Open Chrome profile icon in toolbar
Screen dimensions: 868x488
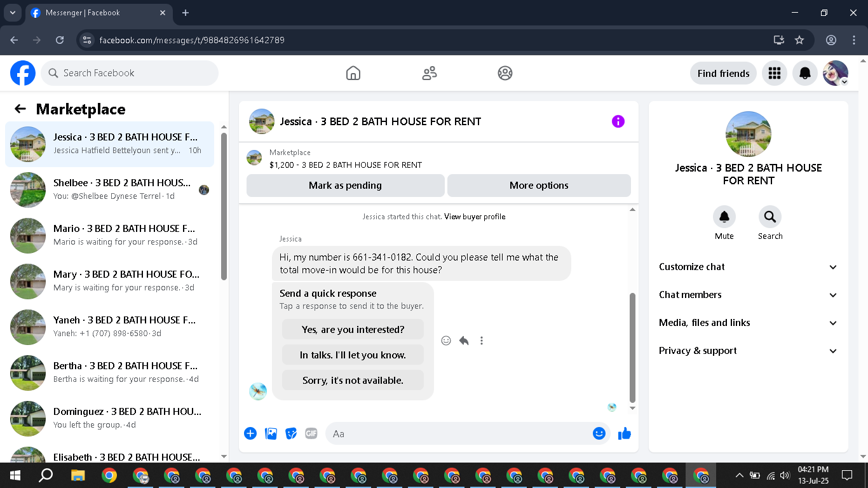(x=831, y=40)
